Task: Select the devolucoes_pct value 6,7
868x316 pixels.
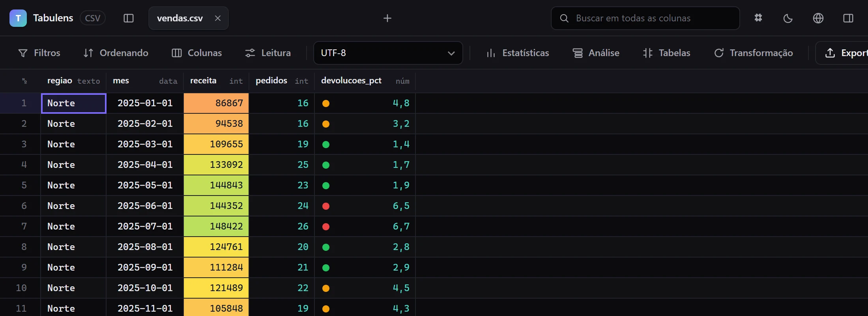Action: (x=401, y=226)
